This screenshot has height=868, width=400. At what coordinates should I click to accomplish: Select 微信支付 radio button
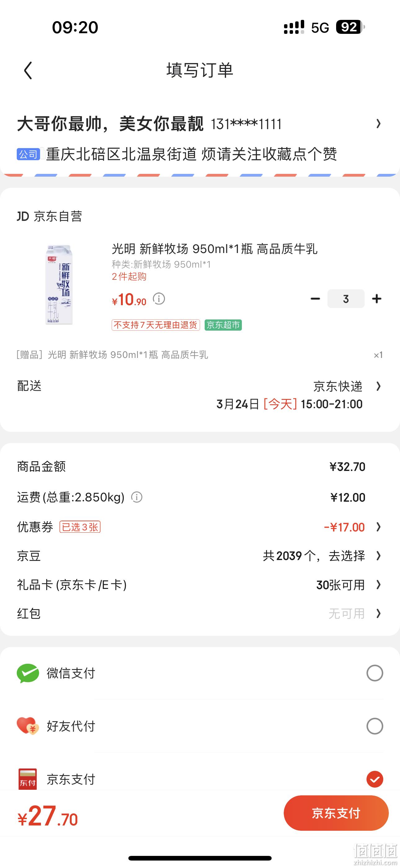click(x=375, y=673)
